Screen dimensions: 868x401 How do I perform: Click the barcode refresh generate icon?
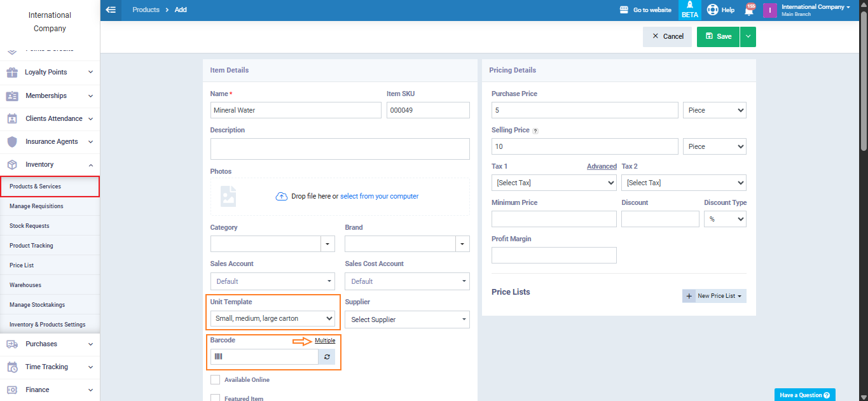(x=327, y=357)
